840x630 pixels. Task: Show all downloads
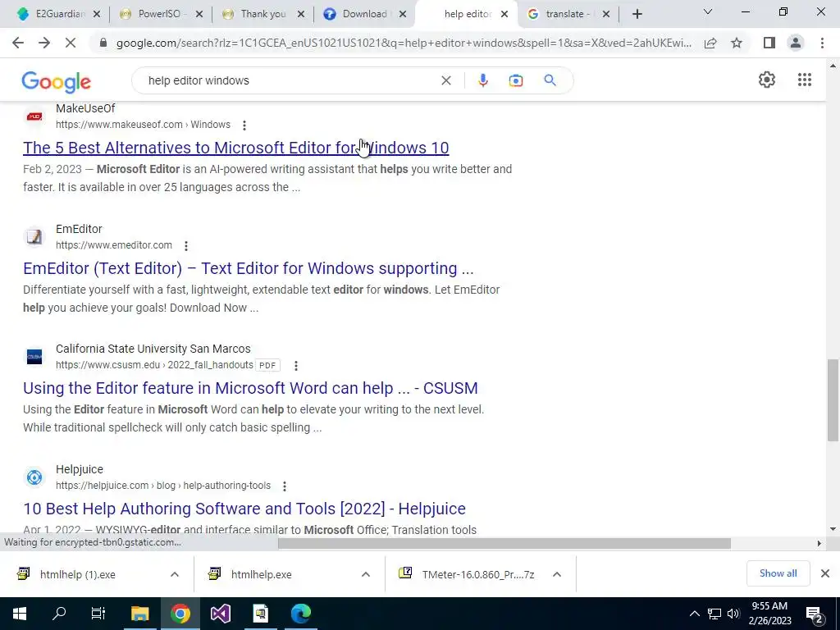point(778,573)
